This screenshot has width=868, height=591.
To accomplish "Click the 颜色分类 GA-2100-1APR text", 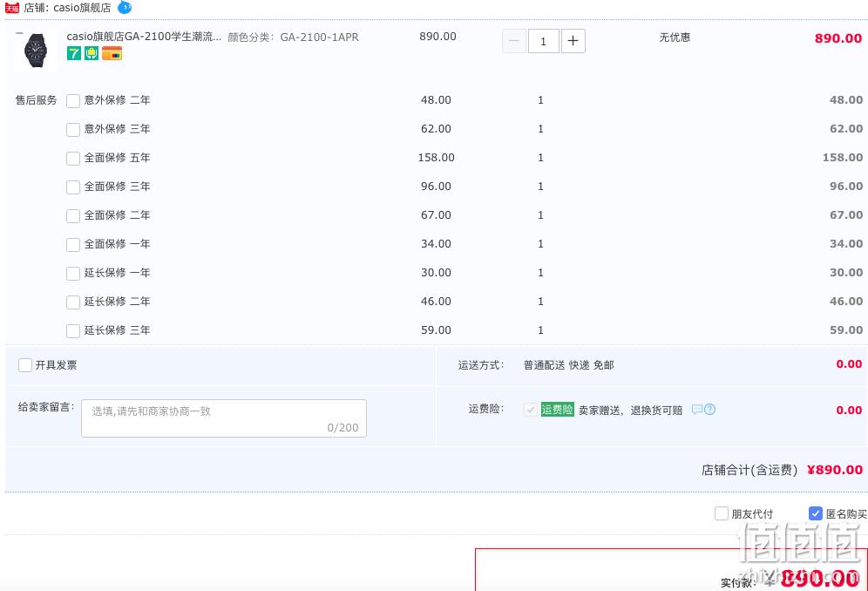I will pyautogui.click(x=293, y=37).
